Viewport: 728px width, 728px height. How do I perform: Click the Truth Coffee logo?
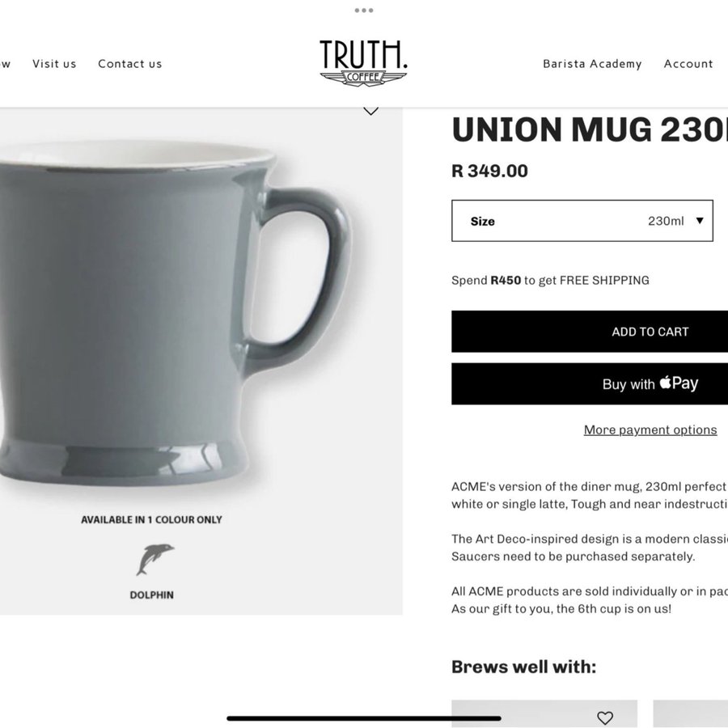(363, 62)
